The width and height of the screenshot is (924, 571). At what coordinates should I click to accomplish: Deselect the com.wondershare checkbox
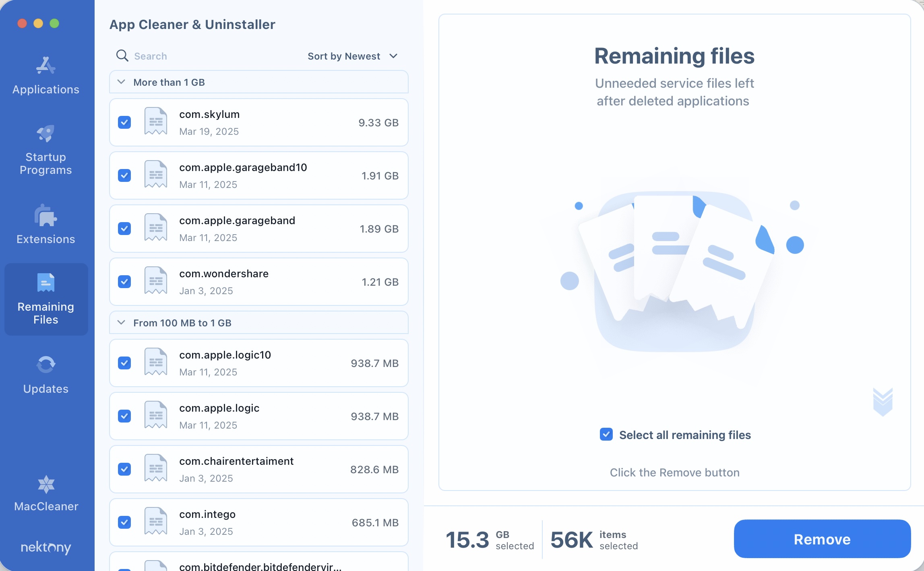click(124, 282)
